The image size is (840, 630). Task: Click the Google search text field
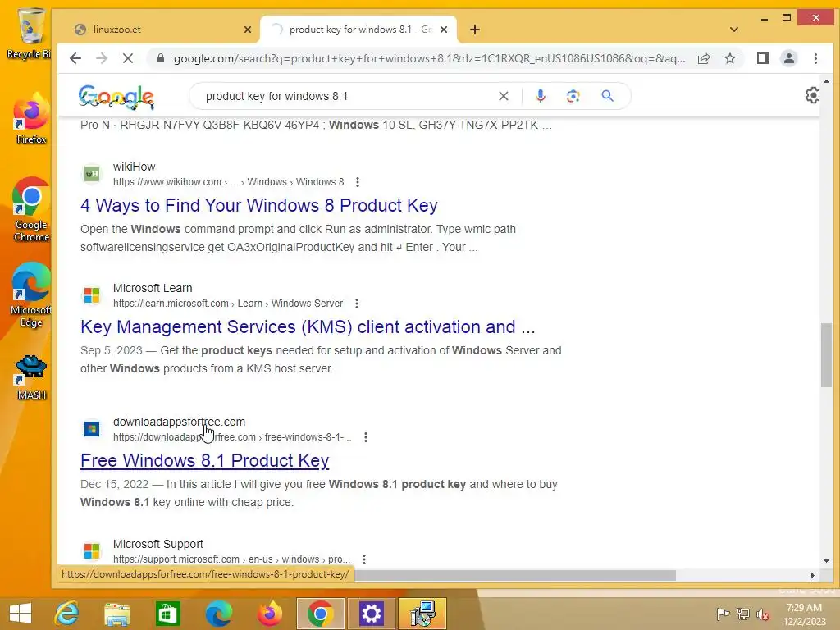point(348,96)
